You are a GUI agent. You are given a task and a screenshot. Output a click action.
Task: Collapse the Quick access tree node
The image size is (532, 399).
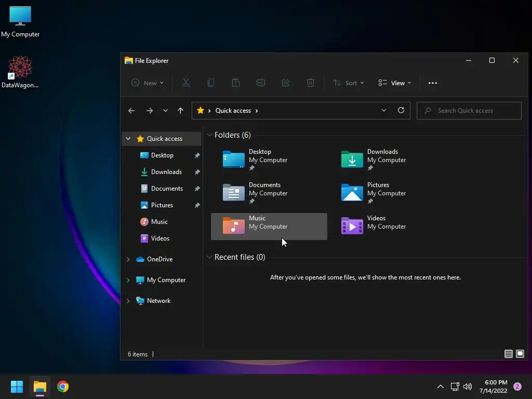(128, 138)
